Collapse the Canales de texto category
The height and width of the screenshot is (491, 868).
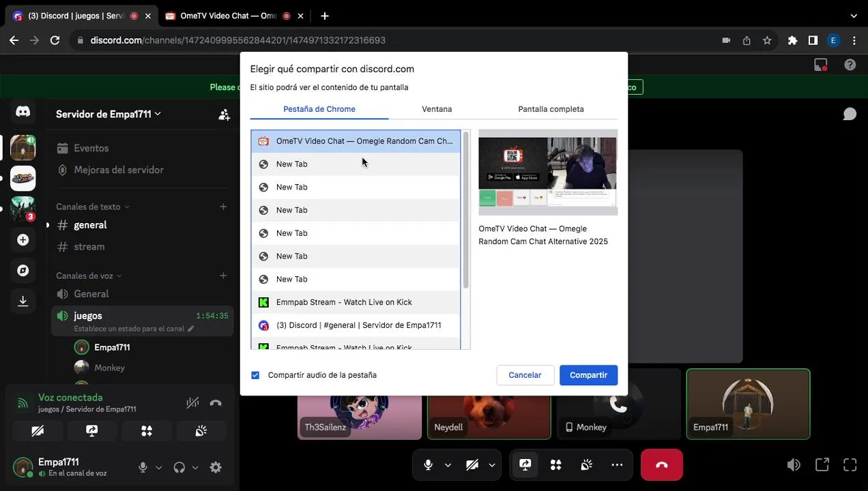pyautogui.click(x=93, y=207)
